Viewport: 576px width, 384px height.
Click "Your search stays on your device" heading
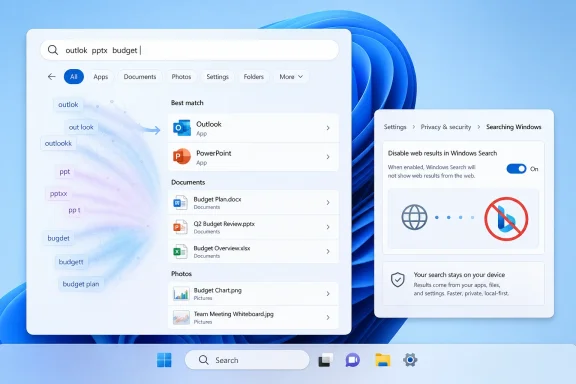(x=459, y=274)
